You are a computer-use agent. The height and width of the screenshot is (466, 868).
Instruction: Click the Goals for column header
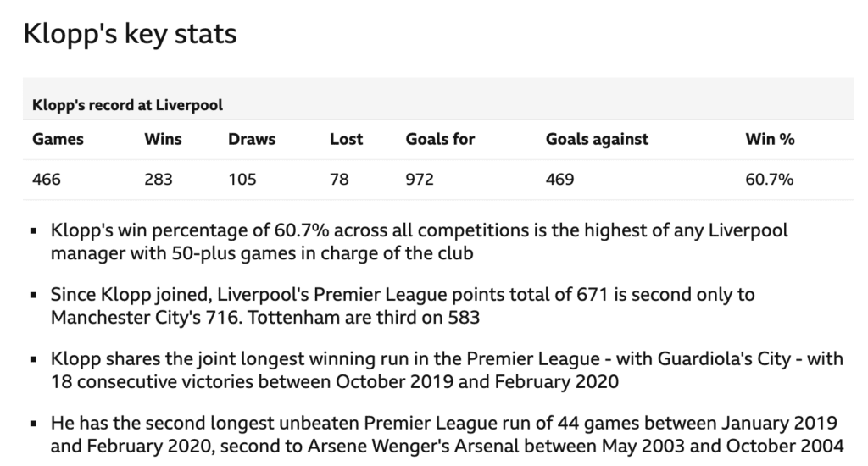point(440,139)
